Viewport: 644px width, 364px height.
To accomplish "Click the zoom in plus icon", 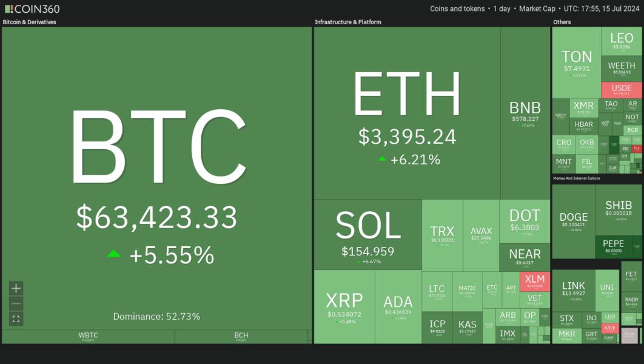I will (x=16, y=288).
